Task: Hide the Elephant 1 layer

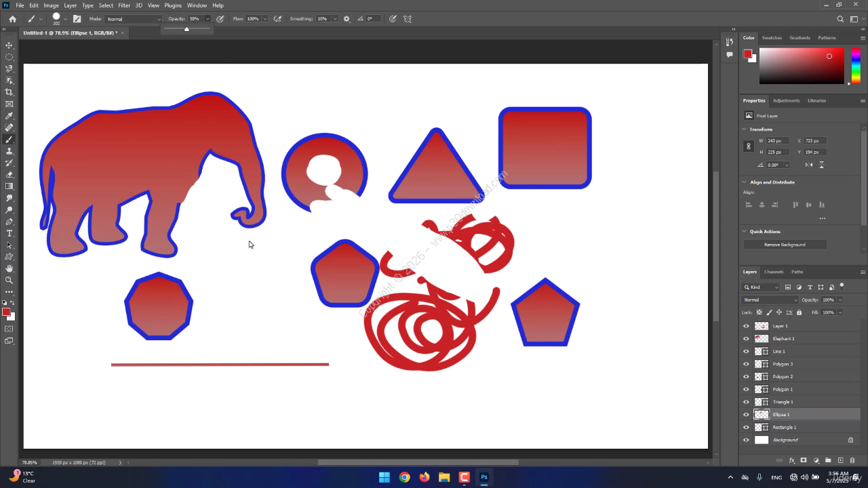Action: (746, 339)
